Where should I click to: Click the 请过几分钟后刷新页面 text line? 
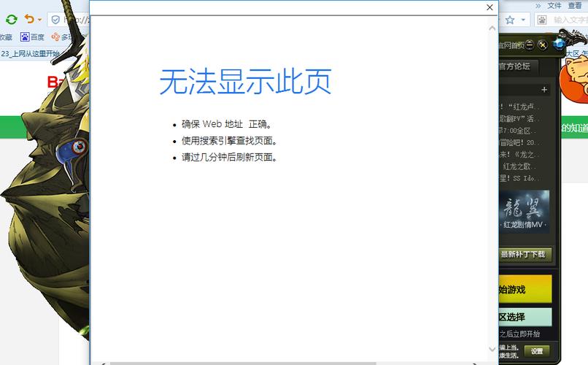(230, 157)
